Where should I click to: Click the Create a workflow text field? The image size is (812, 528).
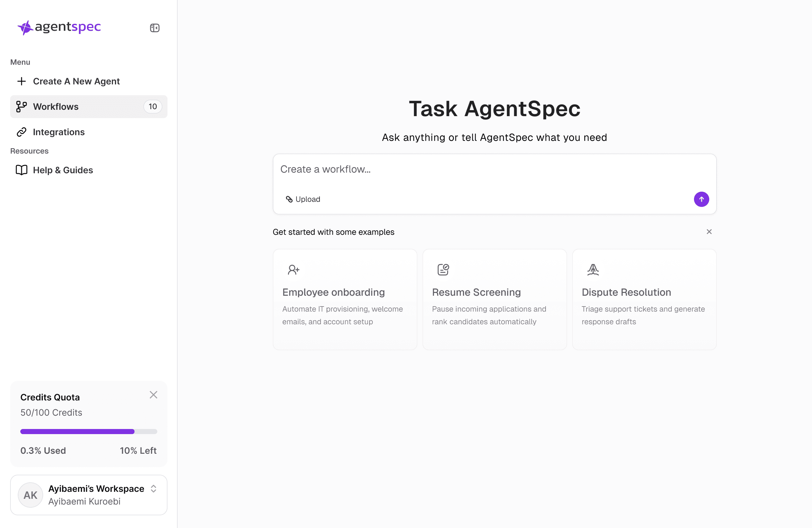[478, 169]
